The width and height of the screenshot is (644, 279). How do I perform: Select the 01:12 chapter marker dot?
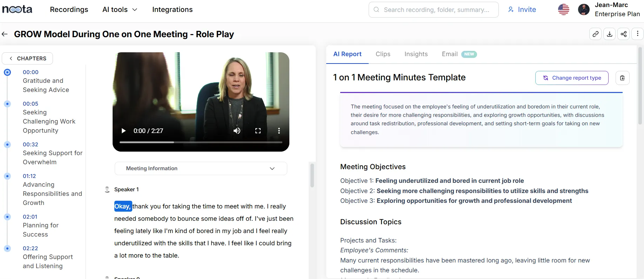pyautogui.click(x=7, y=176)
